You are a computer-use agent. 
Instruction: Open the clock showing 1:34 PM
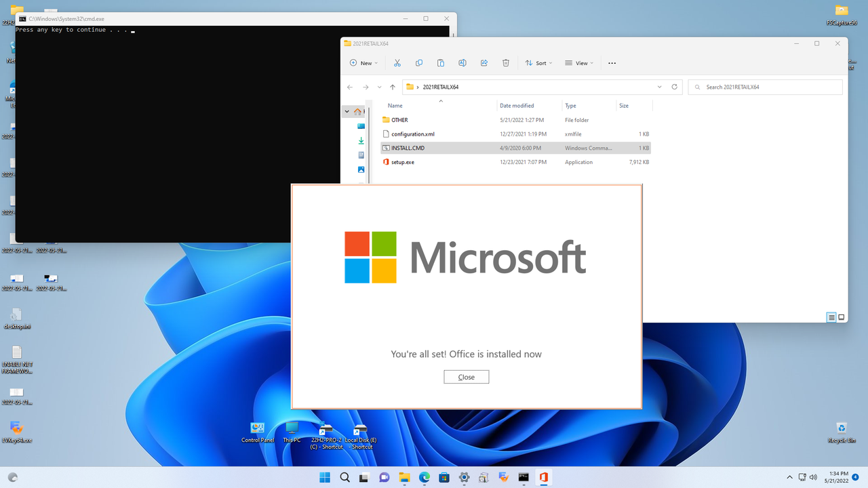836,477
